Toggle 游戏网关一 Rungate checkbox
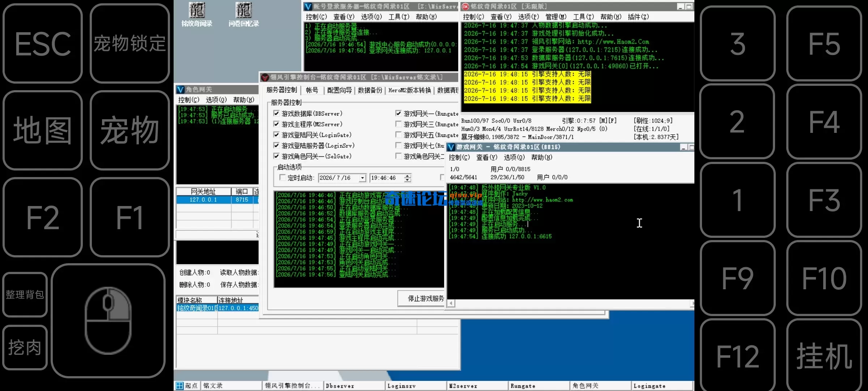The height and width of the screenshot is (391, 868). point(398,113)
